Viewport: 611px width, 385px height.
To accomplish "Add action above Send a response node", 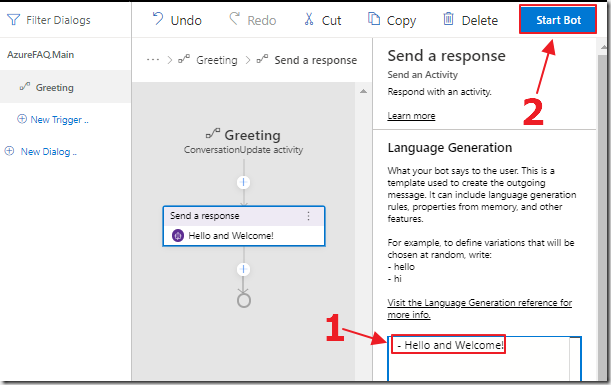I will click(244, 182).
